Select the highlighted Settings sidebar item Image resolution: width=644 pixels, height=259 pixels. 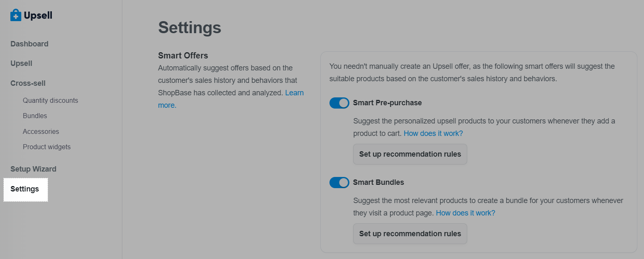click(x=25, y=189)
